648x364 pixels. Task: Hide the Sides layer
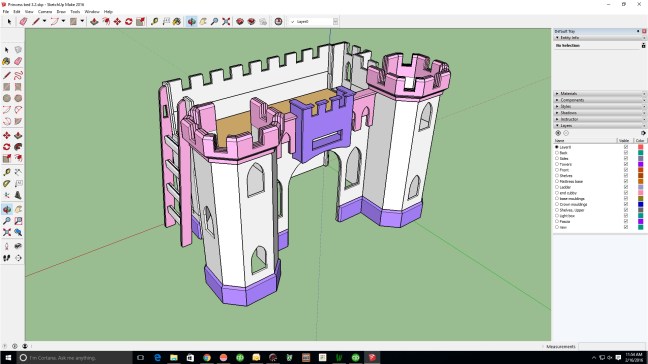pos(626,158)
